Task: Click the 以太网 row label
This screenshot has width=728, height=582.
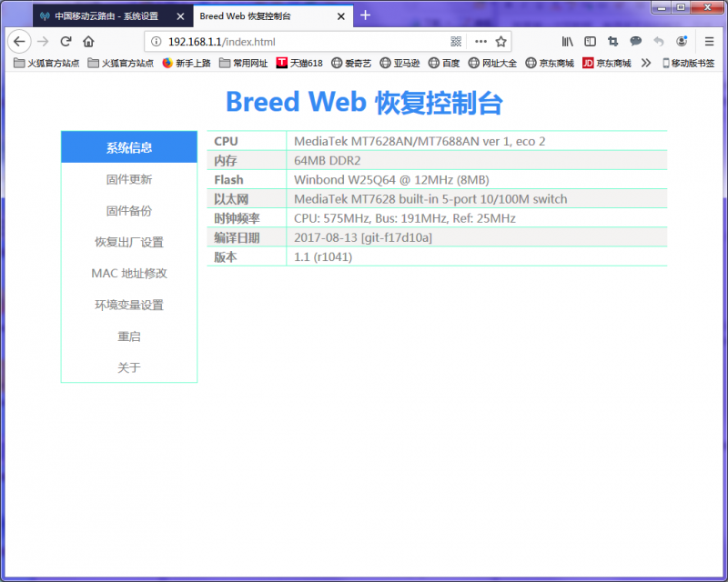Action: (x=231, y=199)
